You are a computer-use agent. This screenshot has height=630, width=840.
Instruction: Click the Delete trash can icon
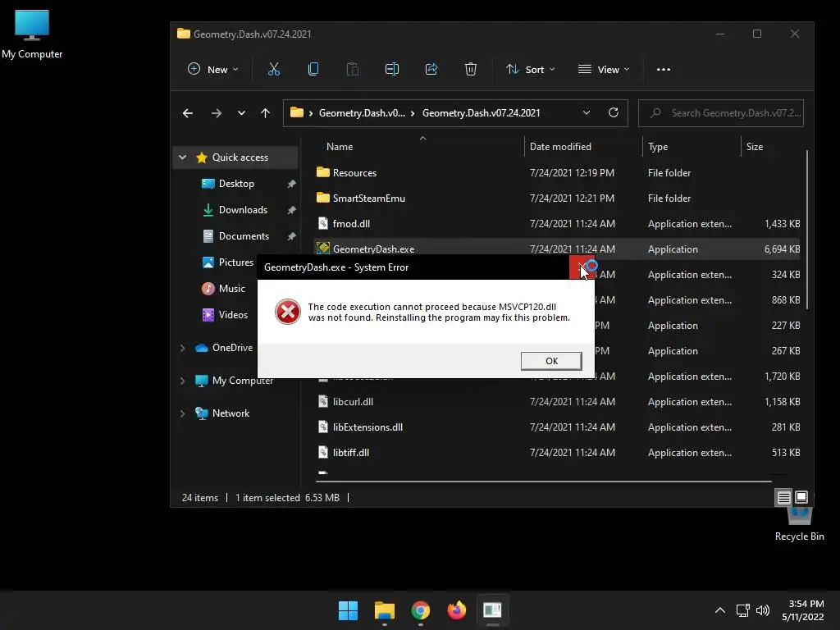pyautogui.click(x=470, y=69)
